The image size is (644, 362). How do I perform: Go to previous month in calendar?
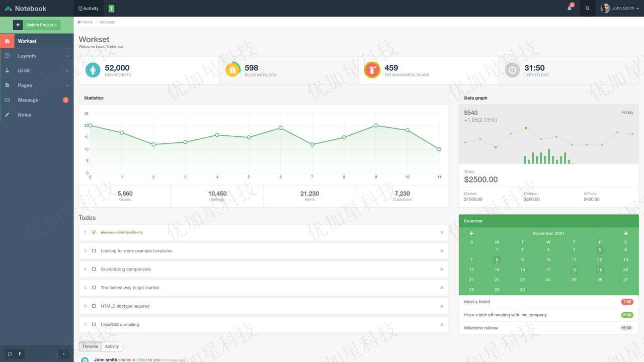(471, 233)
